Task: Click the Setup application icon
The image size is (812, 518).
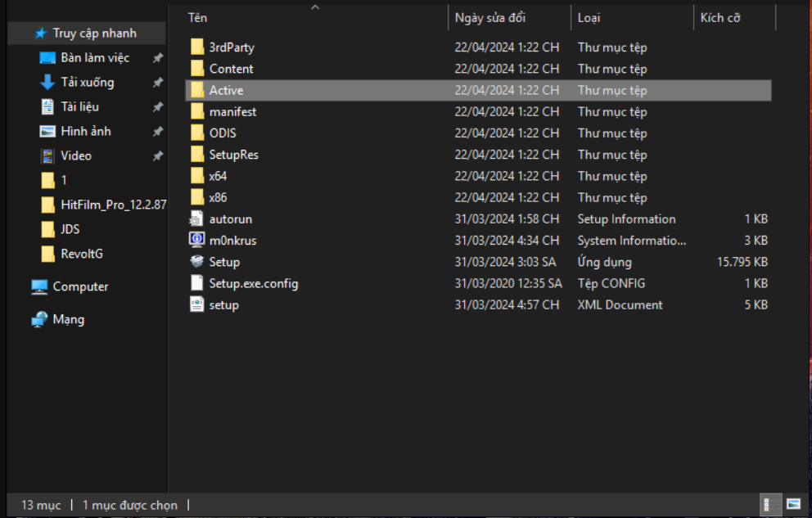Action: point(196,262)
